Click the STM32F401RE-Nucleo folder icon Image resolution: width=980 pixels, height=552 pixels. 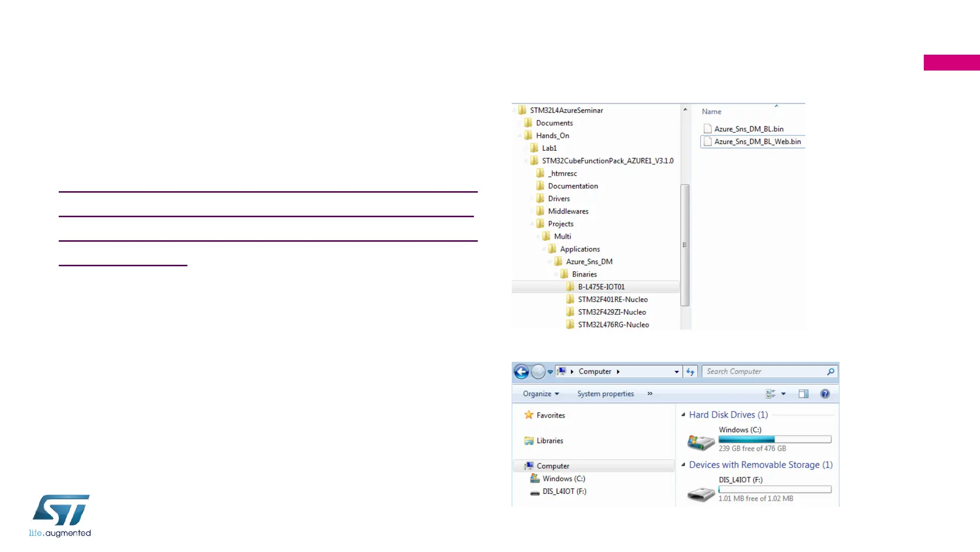[x=570, y=299]
